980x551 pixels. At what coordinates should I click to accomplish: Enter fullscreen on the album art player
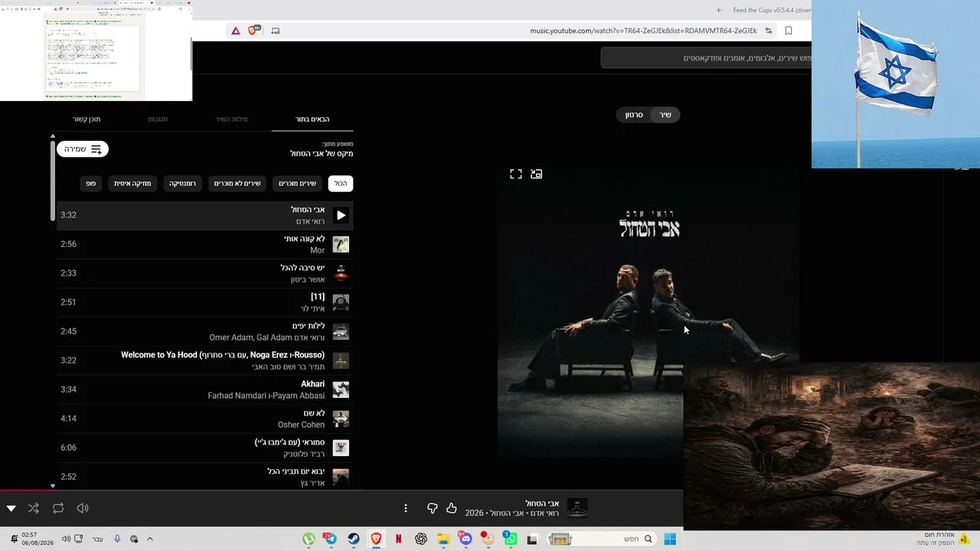tap(516, 174)
